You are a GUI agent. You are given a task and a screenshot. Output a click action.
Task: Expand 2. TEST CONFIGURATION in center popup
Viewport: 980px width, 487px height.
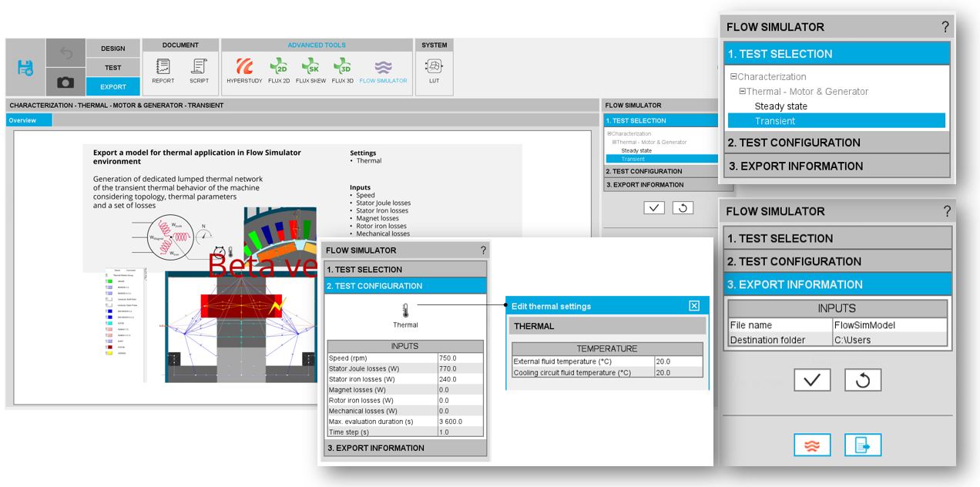405,286
